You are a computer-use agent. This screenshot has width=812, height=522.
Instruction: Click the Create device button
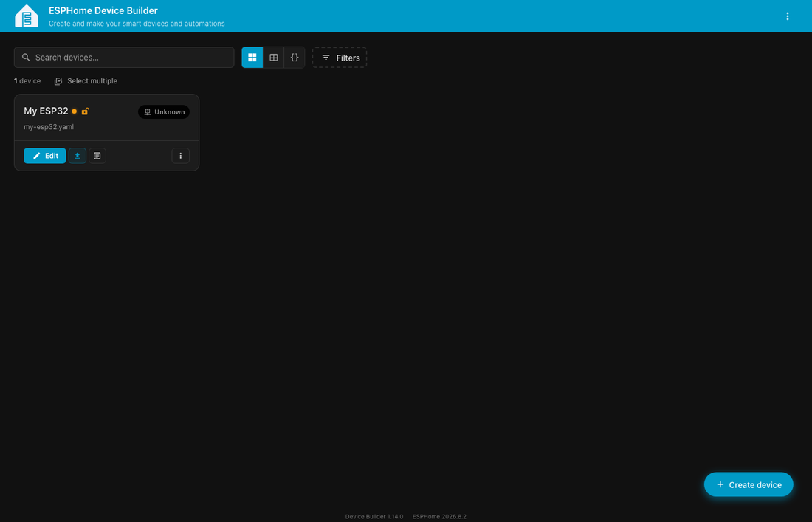(x=749, y=484)
